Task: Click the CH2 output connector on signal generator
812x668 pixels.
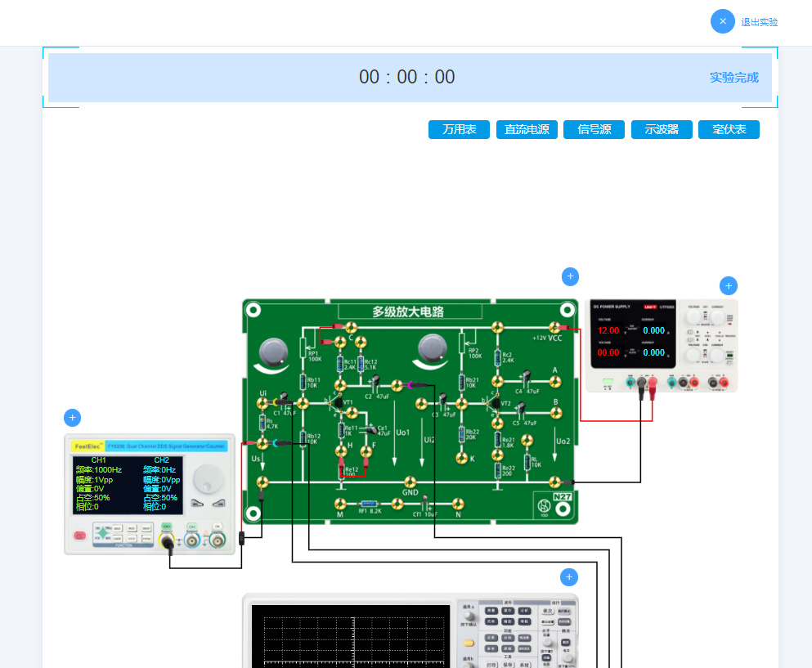Action: (x=192, y=540)
